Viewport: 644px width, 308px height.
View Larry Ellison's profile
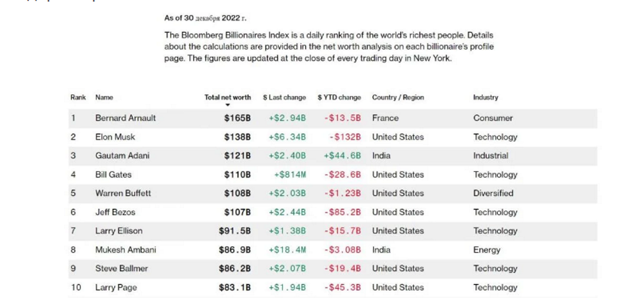point(119,231)
